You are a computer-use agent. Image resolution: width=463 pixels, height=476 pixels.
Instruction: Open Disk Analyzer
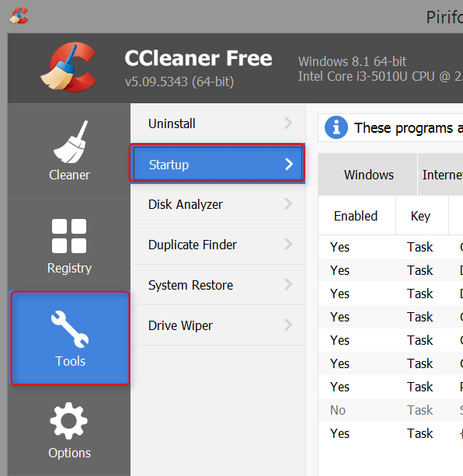pos(218,204)
